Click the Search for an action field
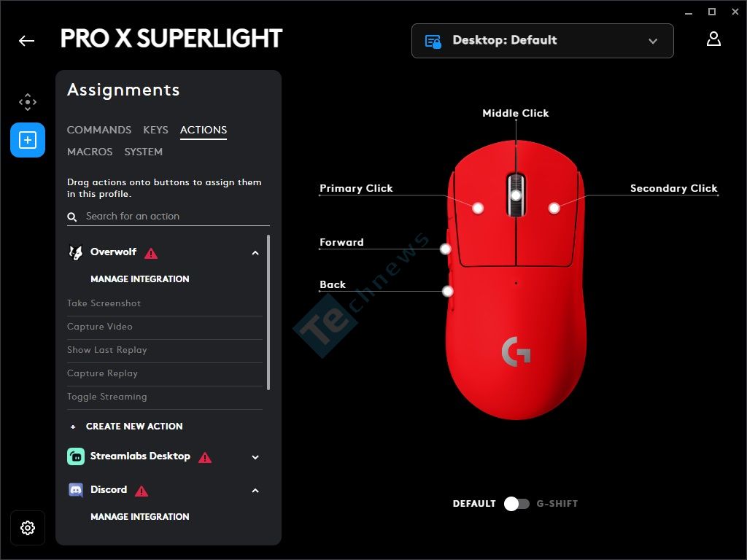The width and height of the screenshot is (747, 560). tap(169, 216)
